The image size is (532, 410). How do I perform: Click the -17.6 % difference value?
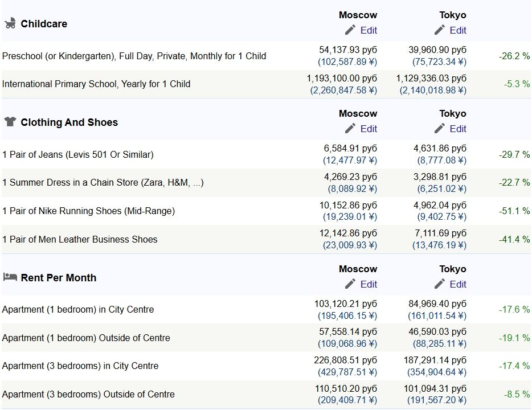(x=514, y=310)
